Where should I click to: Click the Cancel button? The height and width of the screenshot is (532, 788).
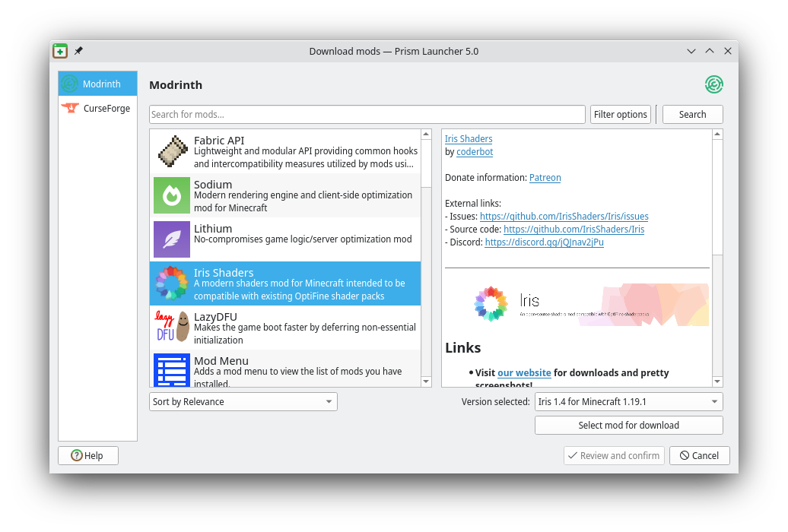(x=699, y=456)
